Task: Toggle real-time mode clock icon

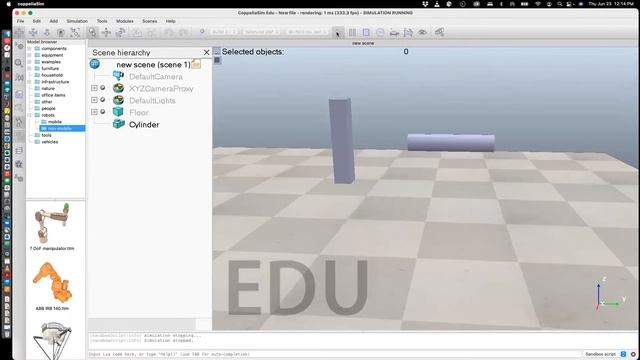Action: tap(380, 32)
